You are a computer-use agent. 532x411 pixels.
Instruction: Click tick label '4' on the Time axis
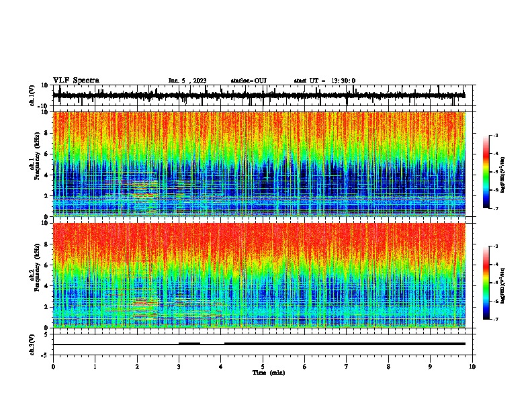[x=221, y=367]
